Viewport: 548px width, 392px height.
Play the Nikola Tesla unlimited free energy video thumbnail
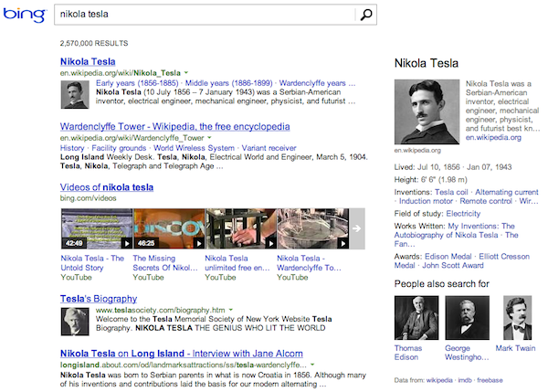pyautogui.click(x=241, y=228)
